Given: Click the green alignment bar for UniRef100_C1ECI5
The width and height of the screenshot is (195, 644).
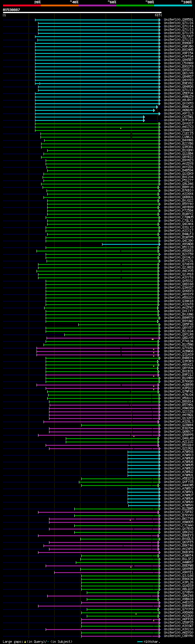Looking at the screenshot, I should tap(100, 133).
